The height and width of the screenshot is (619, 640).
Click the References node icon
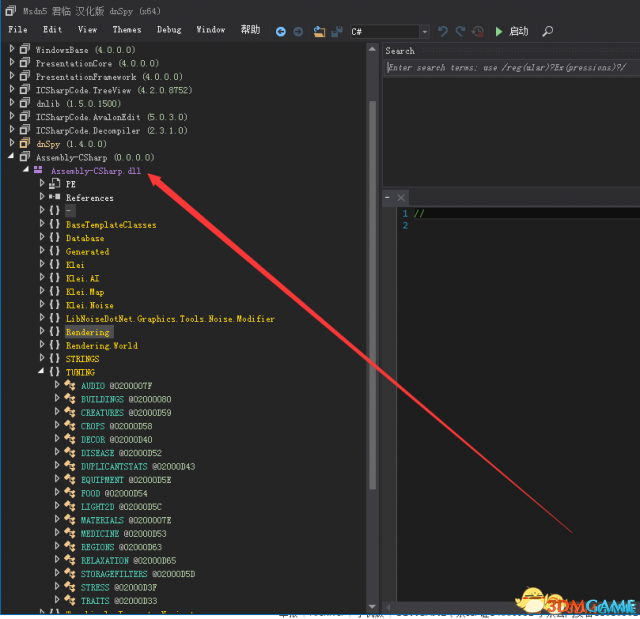click(x=54, y=197)
